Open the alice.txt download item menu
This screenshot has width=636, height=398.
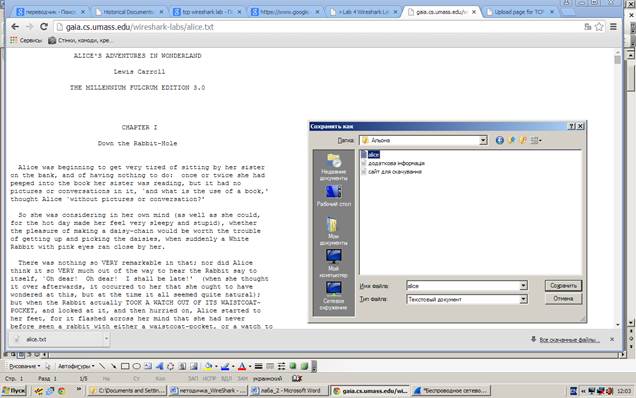[106, 339]
